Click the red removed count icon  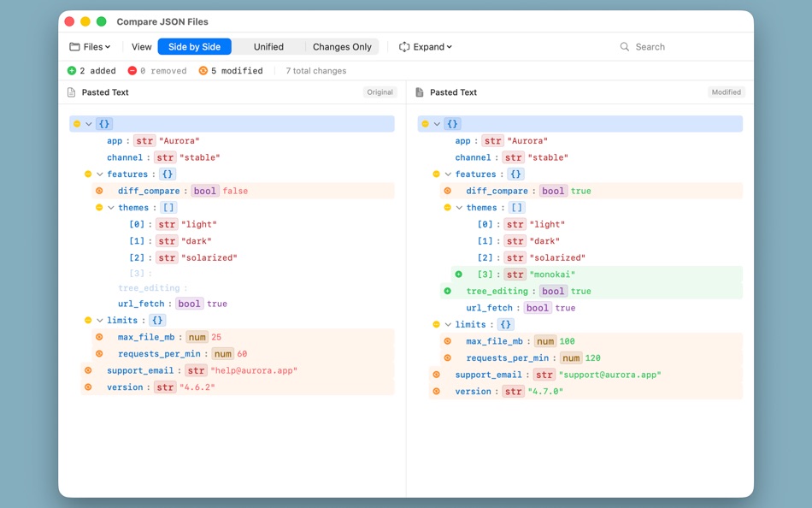click(x=132, y=70)
